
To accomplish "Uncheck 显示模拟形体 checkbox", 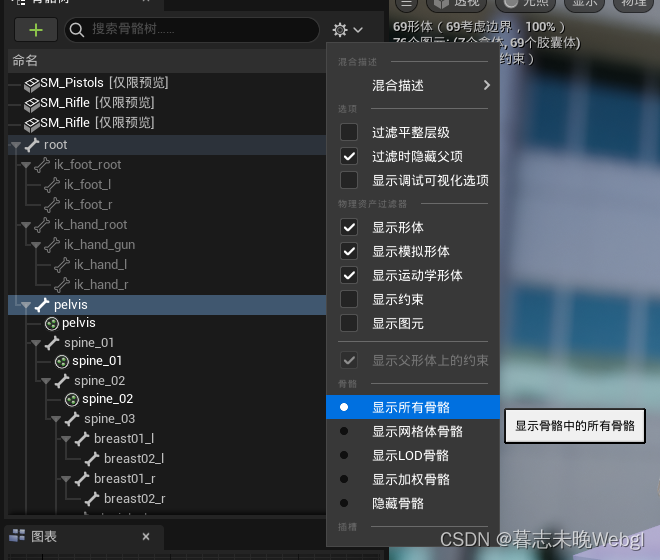I will (349, 251).
